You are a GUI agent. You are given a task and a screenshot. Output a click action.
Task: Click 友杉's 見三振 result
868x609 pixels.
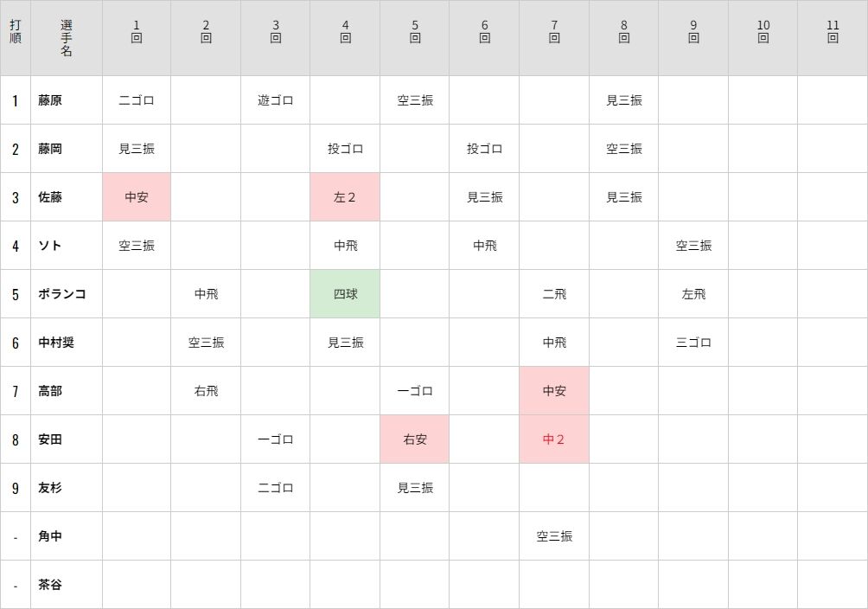pyautogui.click(x=415, y=488)
